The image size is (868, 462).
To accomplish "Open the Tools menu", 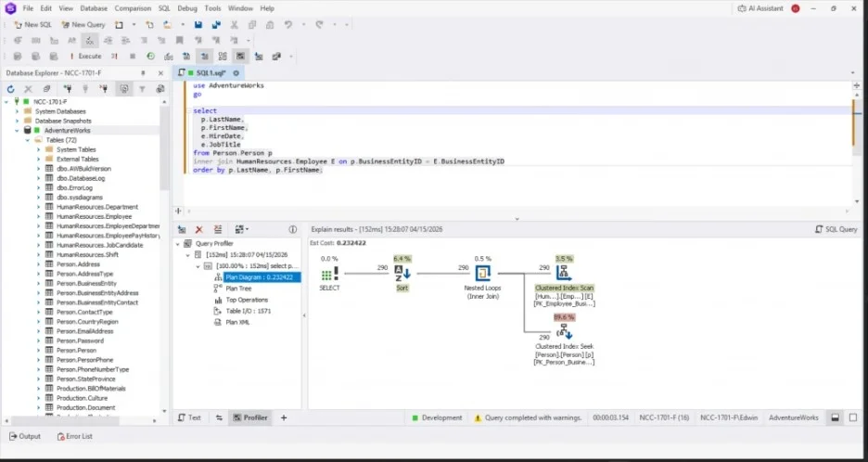I will [x=212, y=8].
